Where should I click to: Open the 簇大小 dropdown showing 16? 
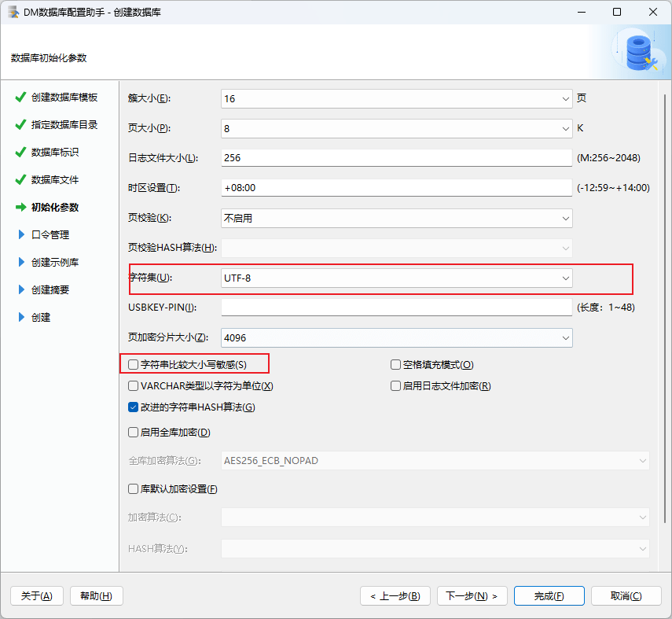pyautogui.click(x=396, y=98)
